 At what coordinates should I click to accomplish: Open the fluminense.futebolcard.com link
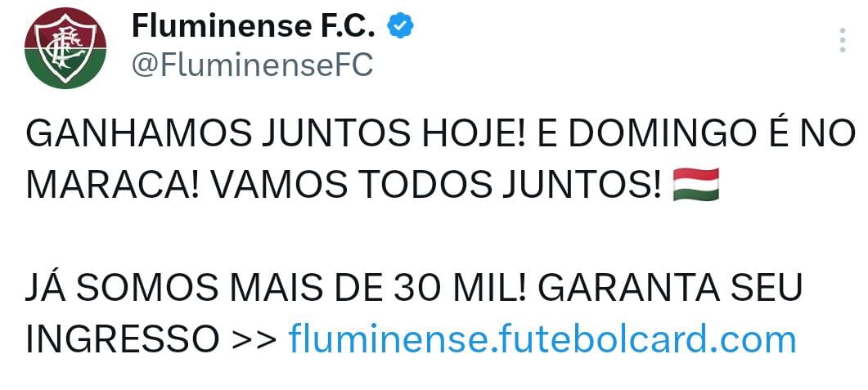point(542,338)
